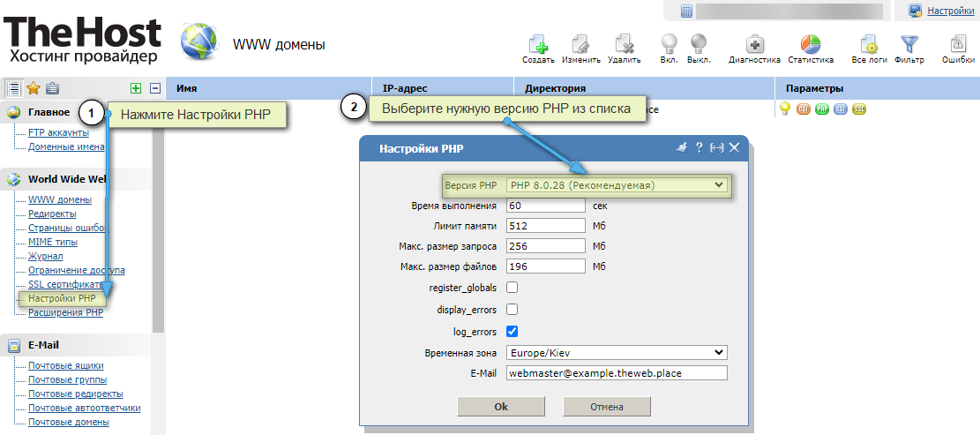Click the Отмена button
Screen dimensions: 980x435
[x=607, y=406]
